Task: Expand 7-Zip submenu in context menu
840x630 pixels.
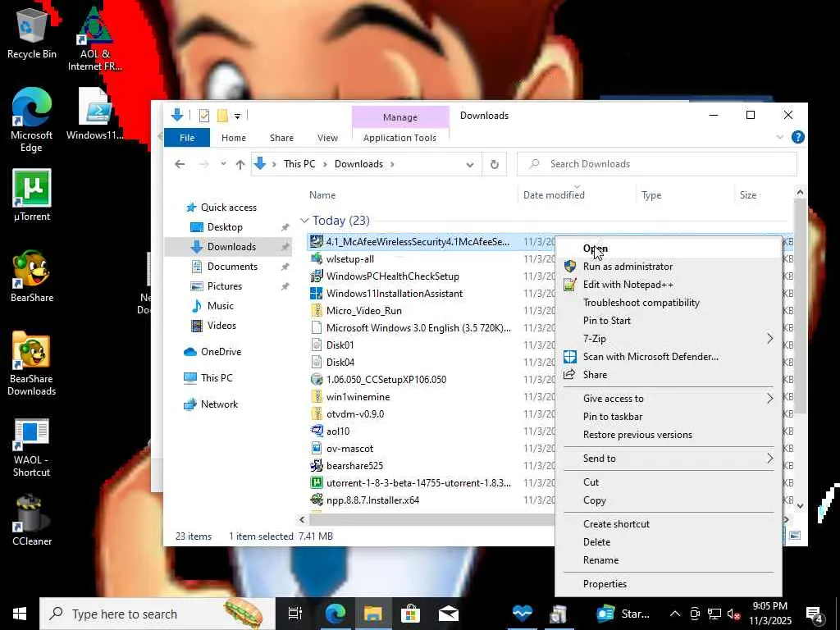Action: coord(769,339)
